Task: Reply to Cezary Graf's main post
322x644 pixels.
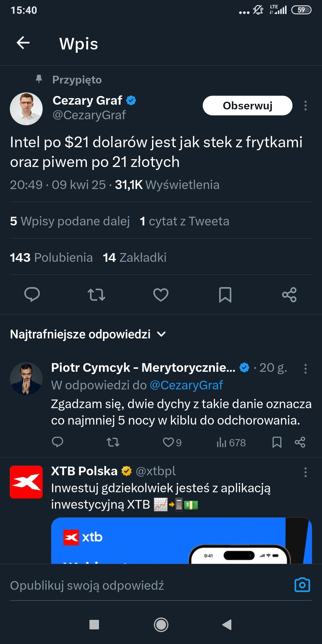Action: 32,295
